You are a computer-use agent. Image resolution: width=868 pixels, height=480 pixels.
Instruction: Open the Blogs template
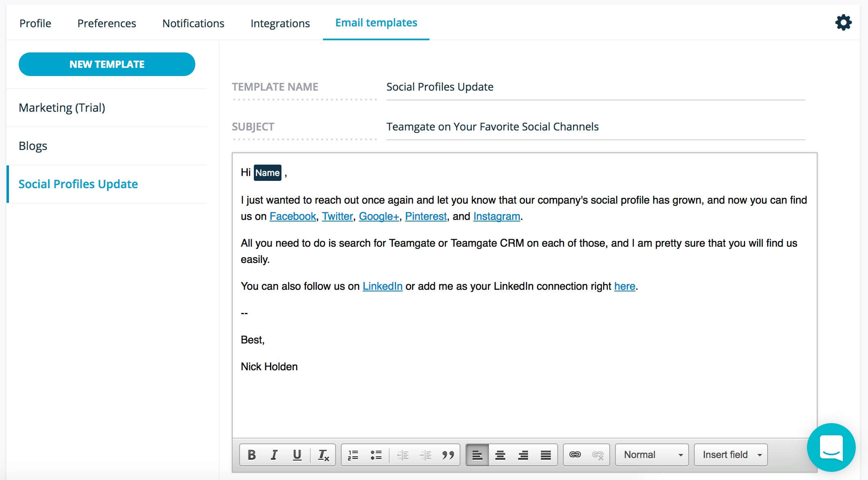[107, 146]
